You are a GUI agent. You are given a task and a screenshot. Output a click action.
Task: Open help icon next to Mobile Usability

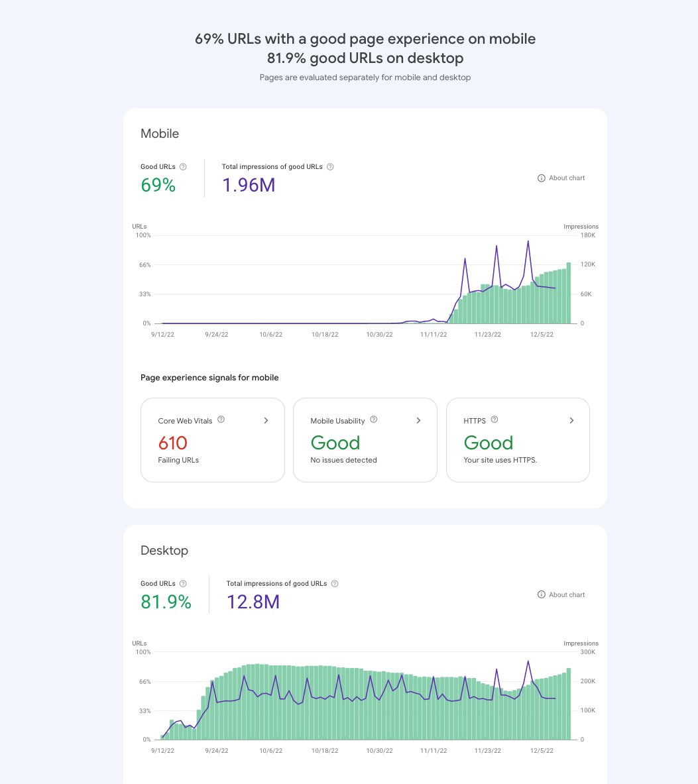373,420
